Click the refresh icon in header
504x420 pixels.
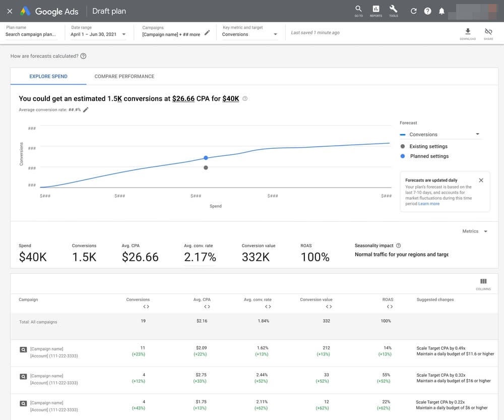point(414,11)
